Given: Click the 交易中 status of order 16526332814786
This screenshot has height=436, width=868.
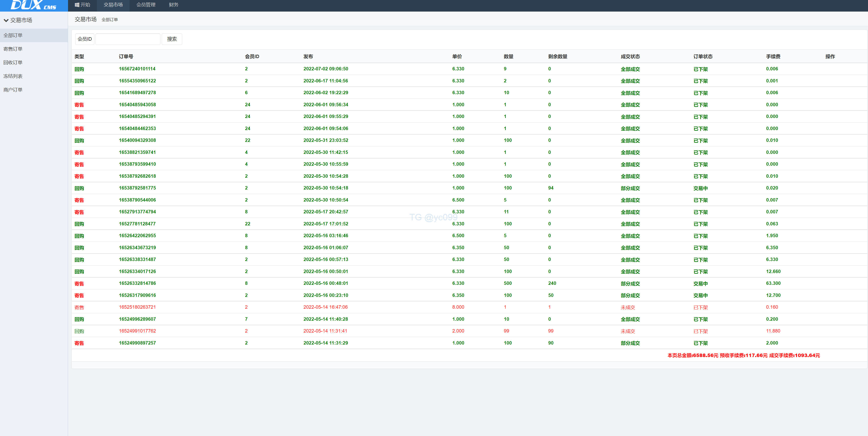Looking at the screenshot, I should (700, 283).
